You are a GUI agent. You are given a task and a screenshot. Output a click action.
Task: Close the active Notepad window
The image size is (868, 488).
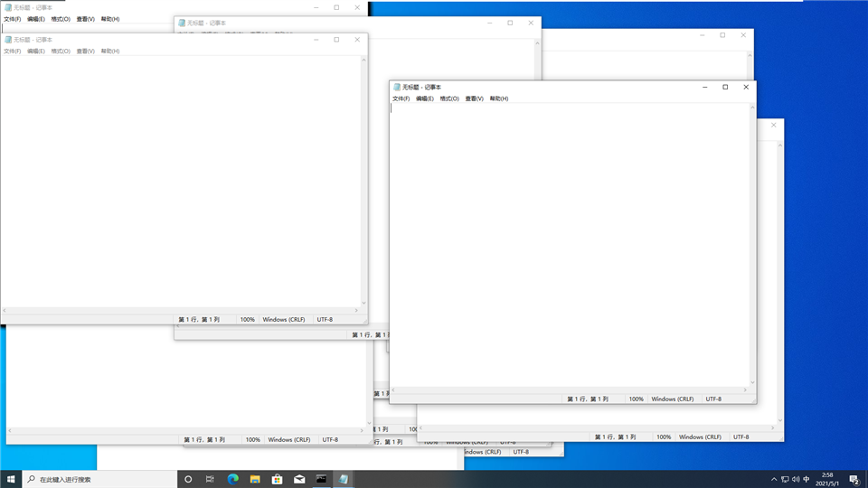coord(746,87)
